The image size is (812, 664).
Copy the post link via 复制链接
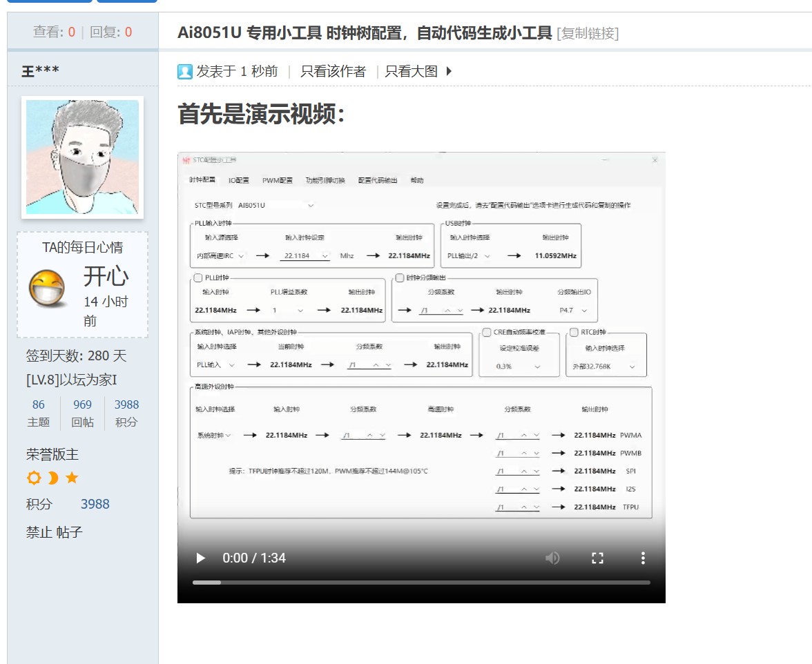pos(588,34)
